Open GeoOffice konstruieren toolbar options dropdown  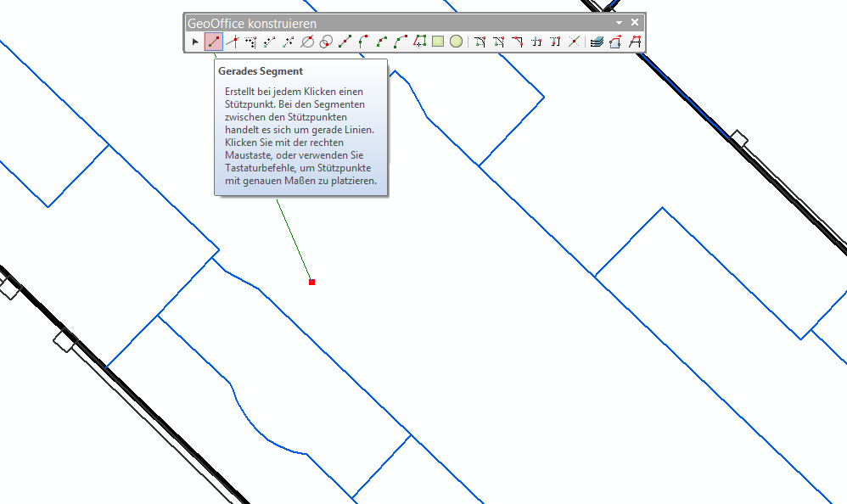click(619, 23)
